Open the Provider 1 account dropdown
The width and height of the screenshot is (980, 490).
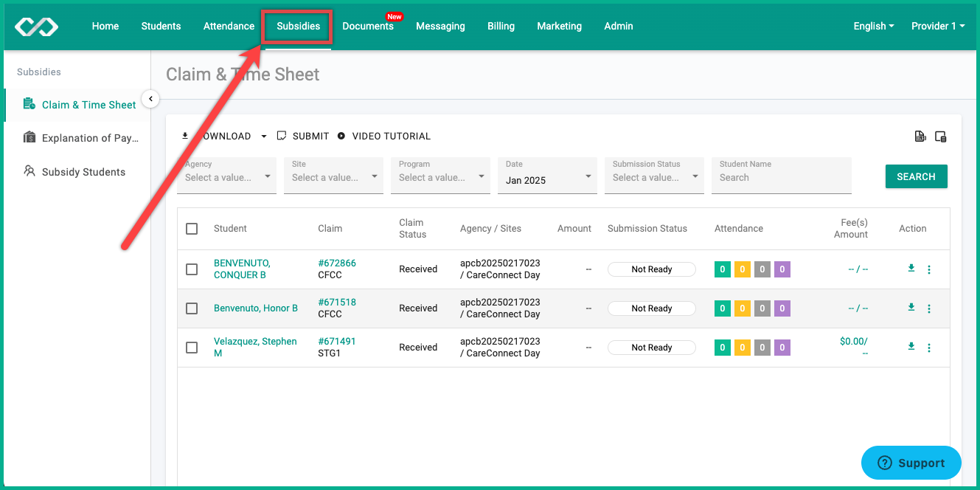pyautogui.click(x=938, y=26)
